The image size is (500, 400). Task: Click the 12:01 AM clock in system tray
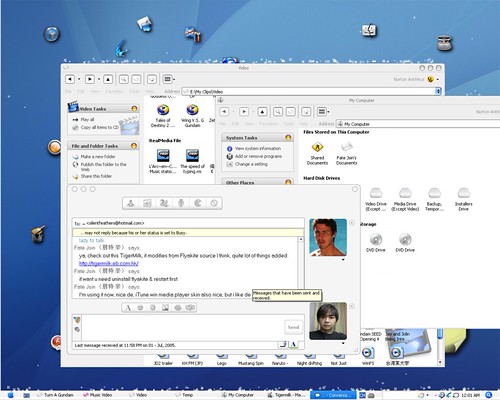(470, 395)
